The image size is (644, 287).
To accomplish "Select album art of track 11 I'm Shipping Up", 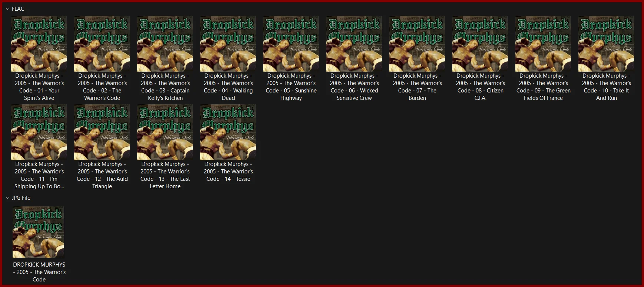I will tap(39, 132).
